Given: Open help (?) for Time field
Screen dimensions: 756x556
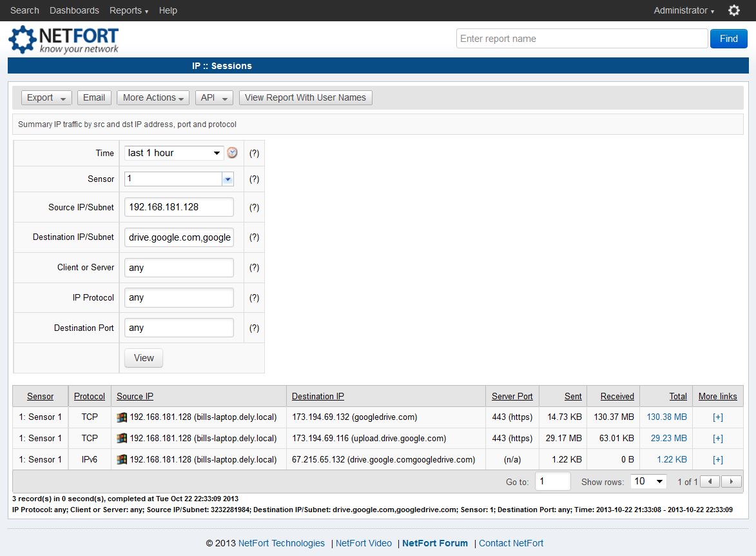Looking at the screenshot, I should 254,153.
